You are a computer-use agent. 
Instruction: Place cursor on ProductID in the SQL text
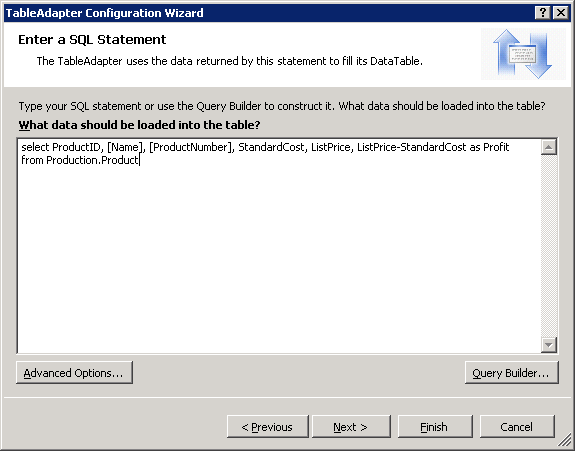[x=76, y=147]
